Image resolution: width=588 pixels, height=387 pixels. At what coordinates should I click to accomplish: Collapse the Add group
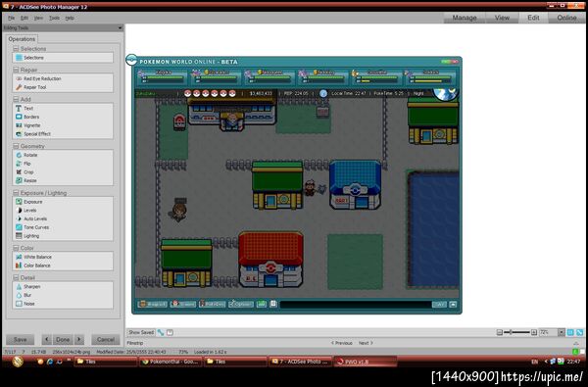tap(16, 99)
